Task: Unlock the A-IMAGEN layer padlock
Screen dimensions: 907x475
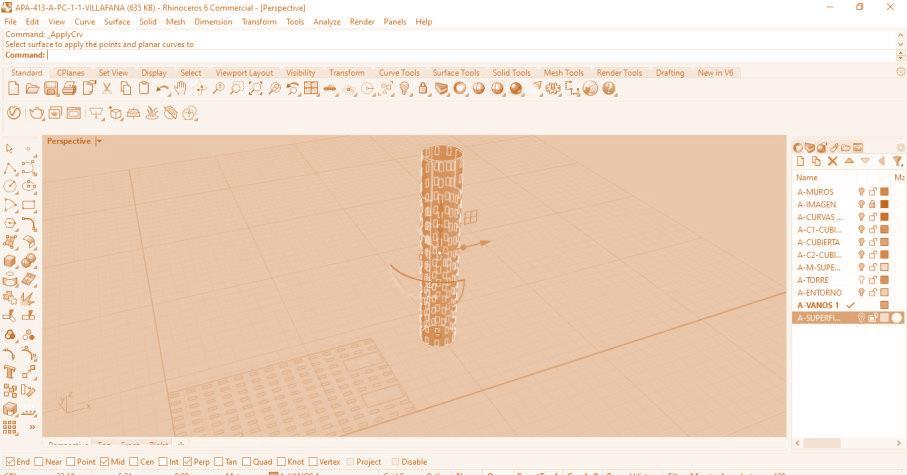Action: pyautogui.click(x=872, y=204)
